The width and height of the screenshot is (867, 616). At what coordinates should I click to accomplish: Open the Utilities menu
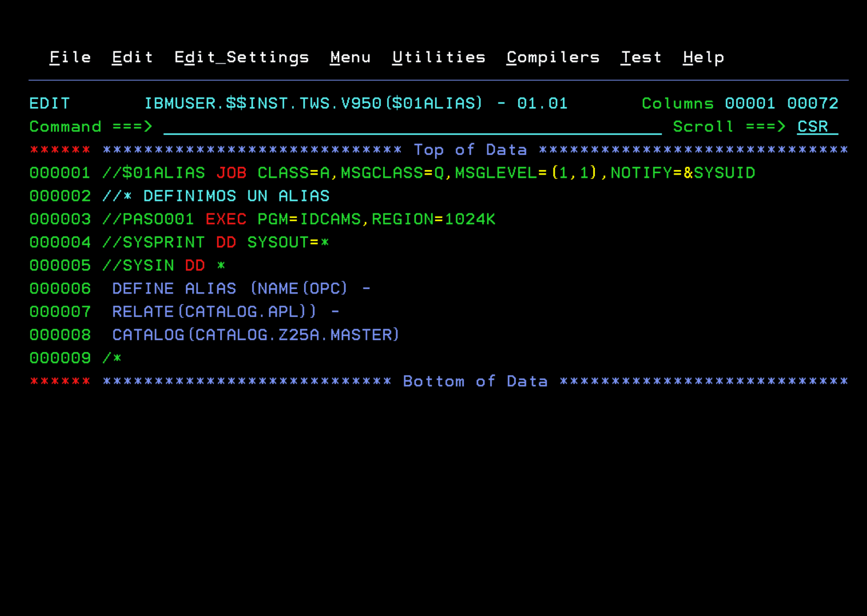coord(439,57)
